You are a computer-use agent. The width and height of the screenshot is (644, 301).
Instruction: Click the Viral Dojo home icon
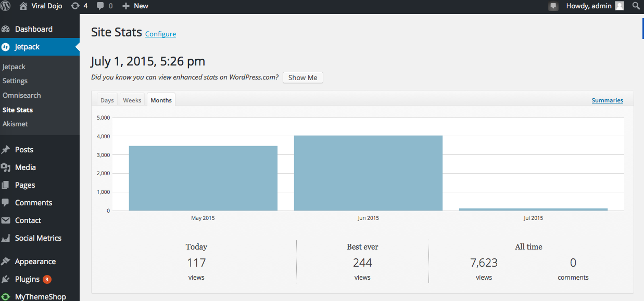click(23, 6)
